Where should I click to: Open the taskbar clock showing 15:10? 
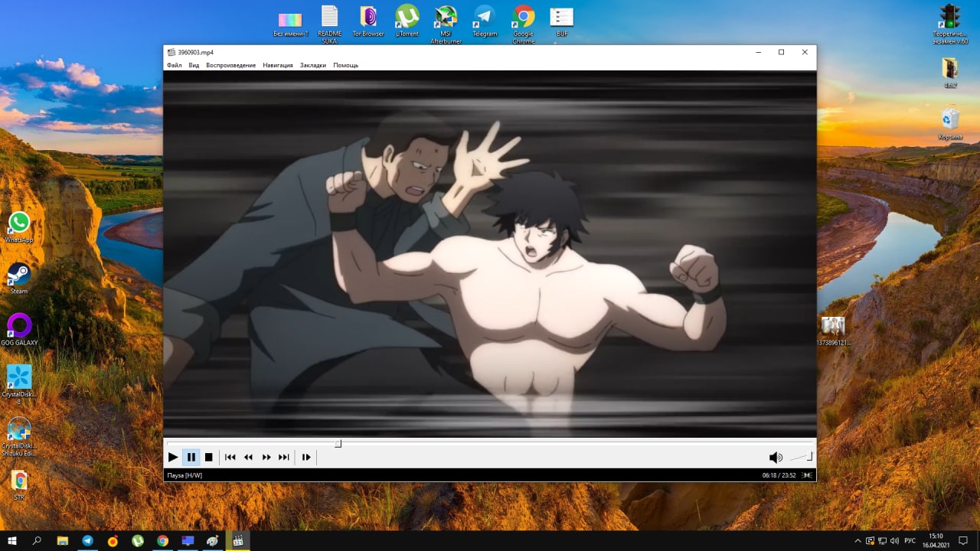[936, 540]
